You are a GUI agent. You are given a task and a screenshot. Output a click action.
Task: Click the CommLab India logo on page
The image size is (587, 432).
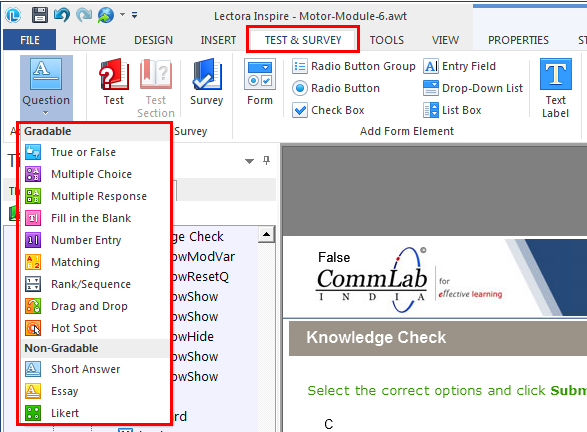point(409,281)
